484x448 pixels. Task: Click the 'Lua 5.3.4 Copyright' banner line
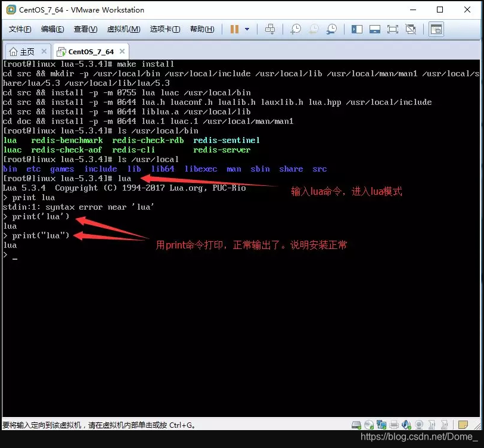124,188
